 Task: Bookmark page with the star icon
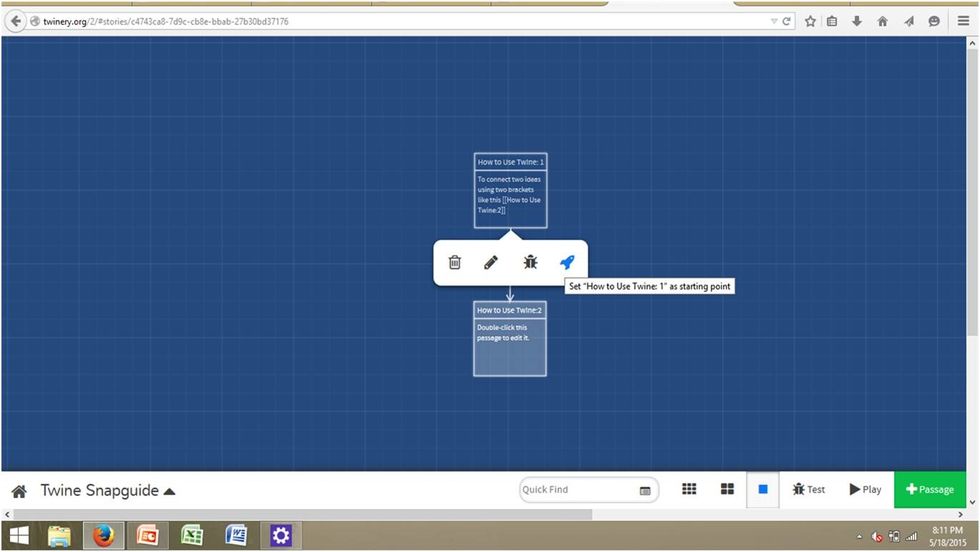(x=810, y=21)
